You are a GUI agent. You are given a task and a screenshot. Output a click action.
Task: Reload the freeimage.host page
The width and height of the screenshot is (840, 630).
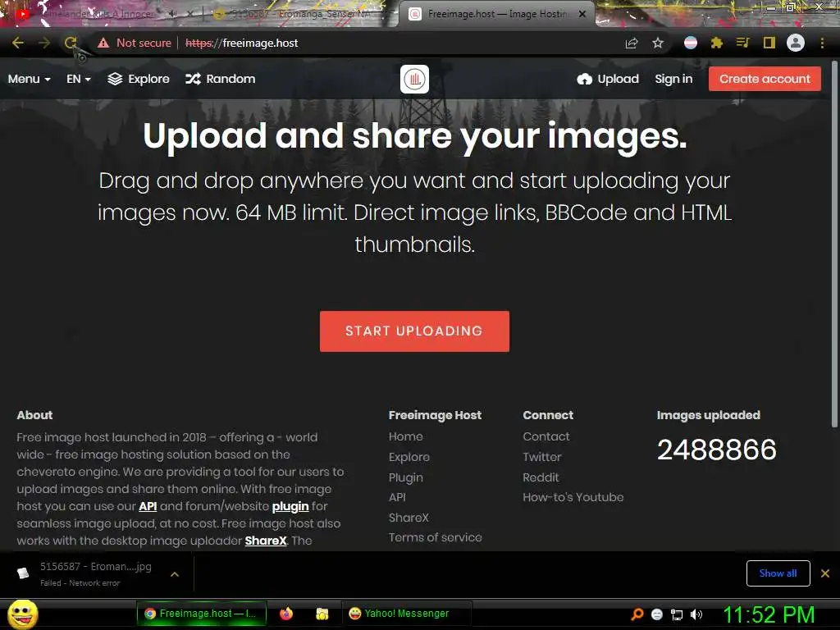point(71,43)
